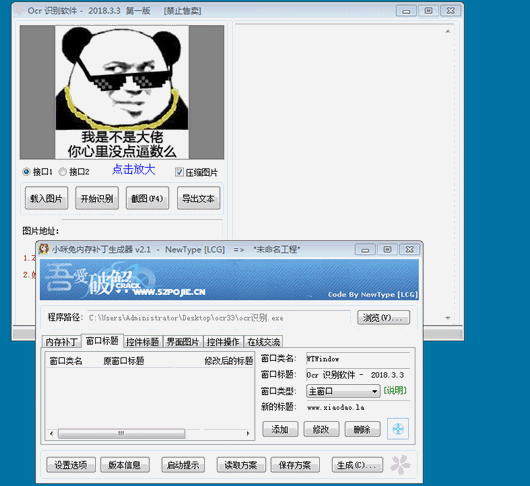Switch to the 内存补丁 tab
This screenshot has width=530, height=486.
point(62,342)
